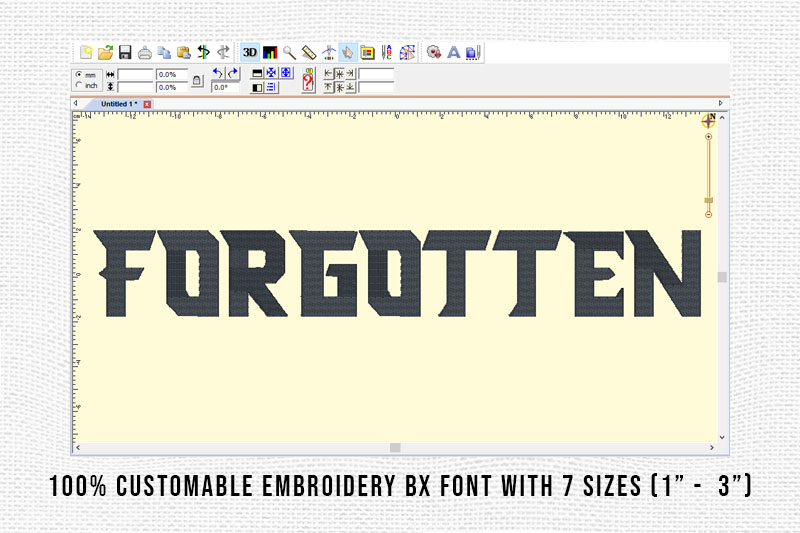Screen dimensions: 800x533
Task: Zoom out with slider minus button
Action: point(709,215)
